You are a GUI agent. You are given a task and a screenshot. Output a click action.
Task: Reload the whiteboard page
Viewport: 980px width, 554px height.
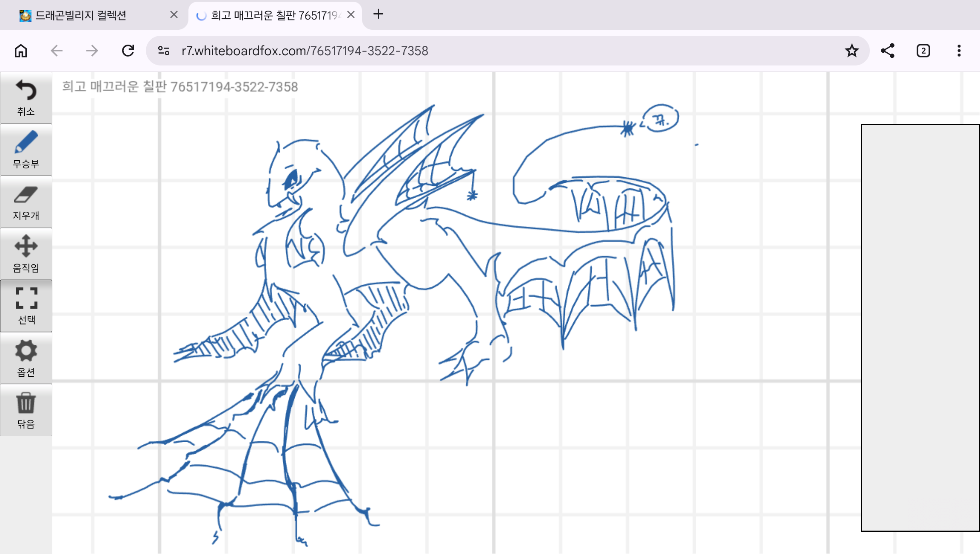tap(128, 51)
